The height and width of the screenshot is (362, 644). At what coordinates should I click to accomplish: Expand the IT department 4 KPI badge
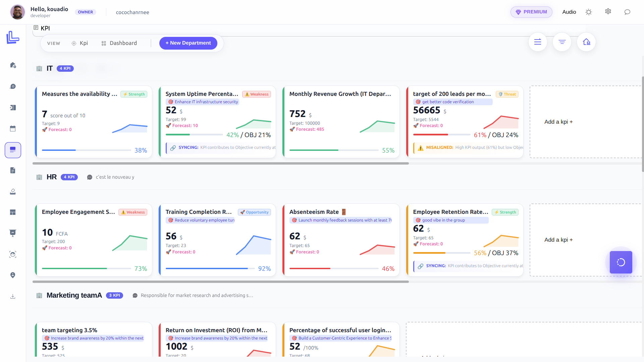[x=65, y=68]
